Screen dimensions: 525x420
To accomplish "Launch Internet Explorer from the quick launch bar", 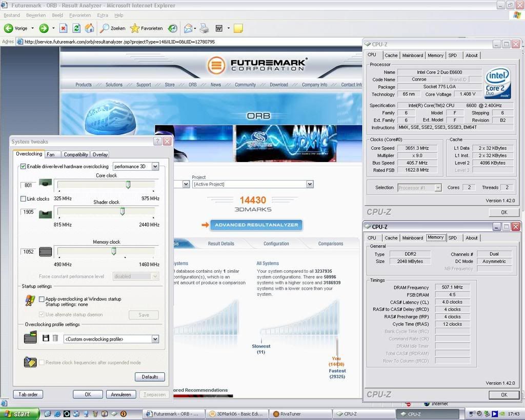I will (57, 414).
